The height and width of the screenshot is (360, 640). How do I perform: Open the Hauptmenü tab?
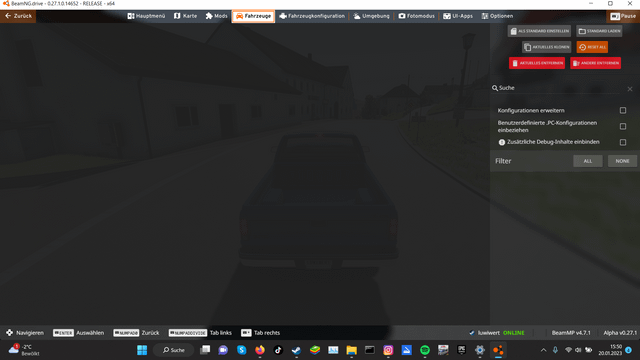point(146,16)
